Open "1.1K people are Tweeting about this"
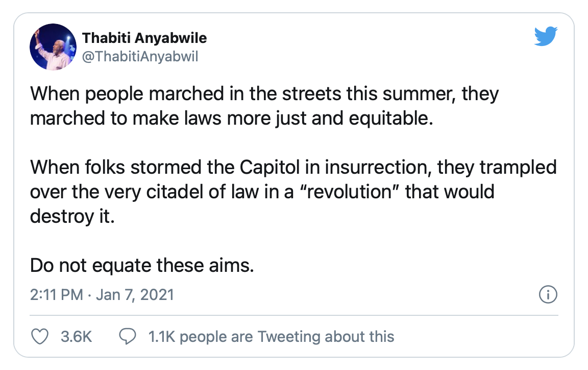588x370 pixels. coord(271,337)
